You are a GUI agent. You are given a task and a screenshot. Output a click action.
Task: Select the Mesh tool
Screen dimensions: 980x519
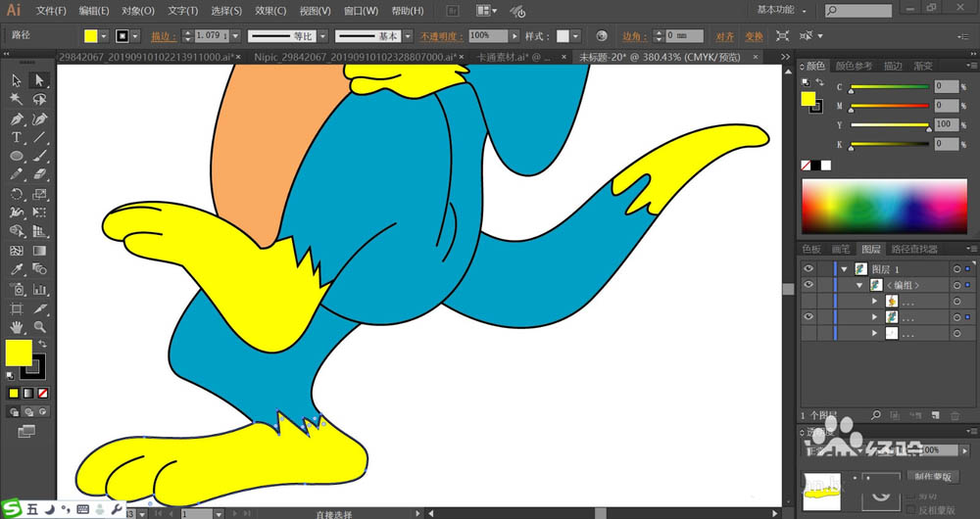point(17,251)
